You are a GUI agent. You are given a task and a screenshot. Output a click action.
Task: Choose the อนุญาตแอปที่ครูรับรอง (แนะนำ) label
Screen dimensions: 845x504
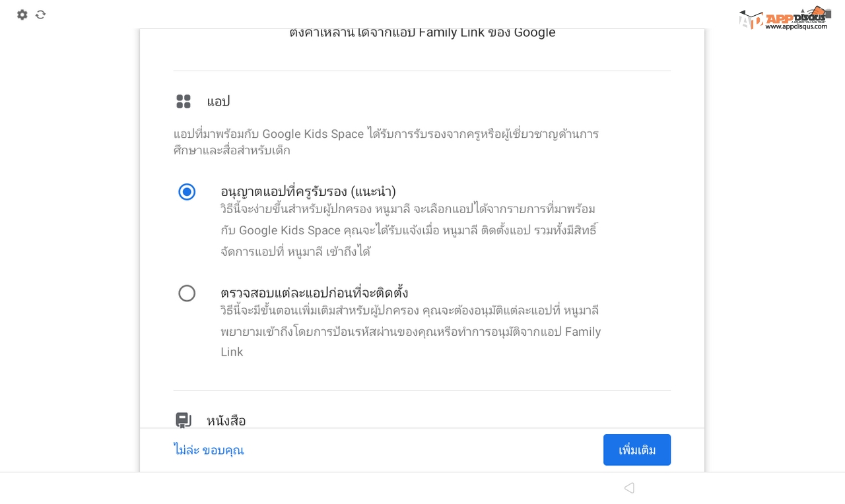tap(308, 191)
